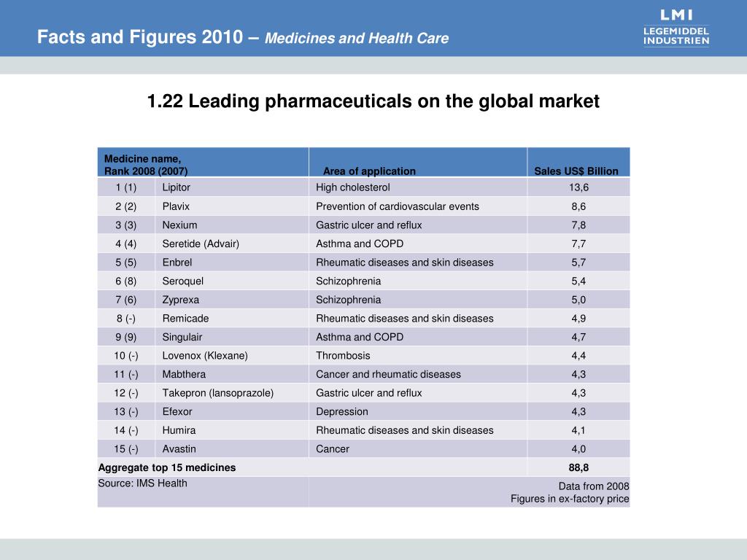Click the LMI Legemiddelindustrien logo
This screenshot has width=747, height=560.
676,28
